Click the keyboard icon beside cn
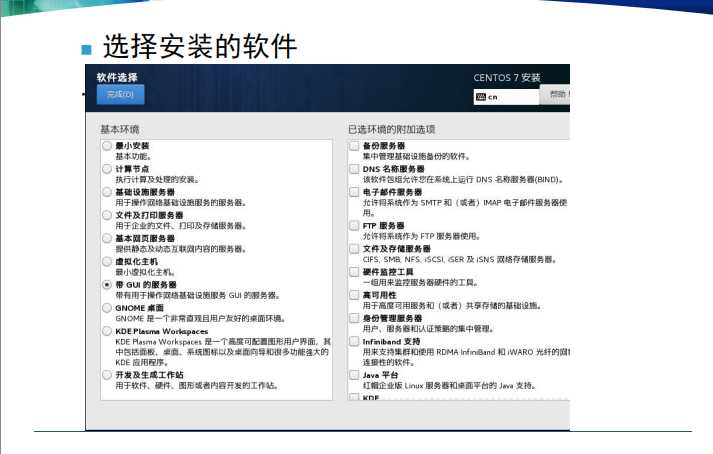713x454 pixels. pos(481,97)
